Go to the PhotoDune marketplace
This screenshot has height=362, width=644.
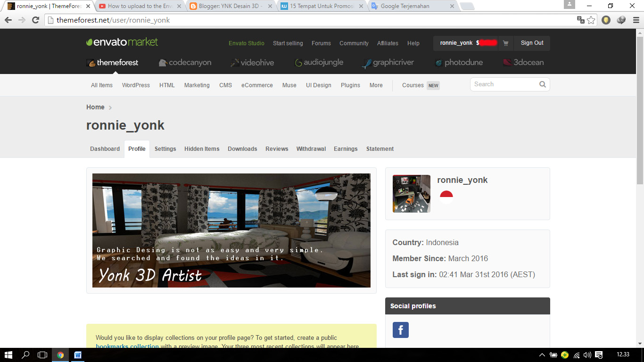459,63
